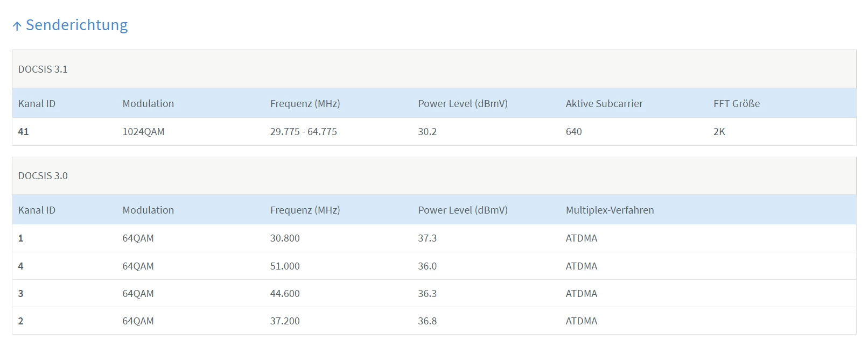This screenshot has width=868, height=347.
Task: Click the Multiplex-Verfahren column header
Action: [610, 210]
